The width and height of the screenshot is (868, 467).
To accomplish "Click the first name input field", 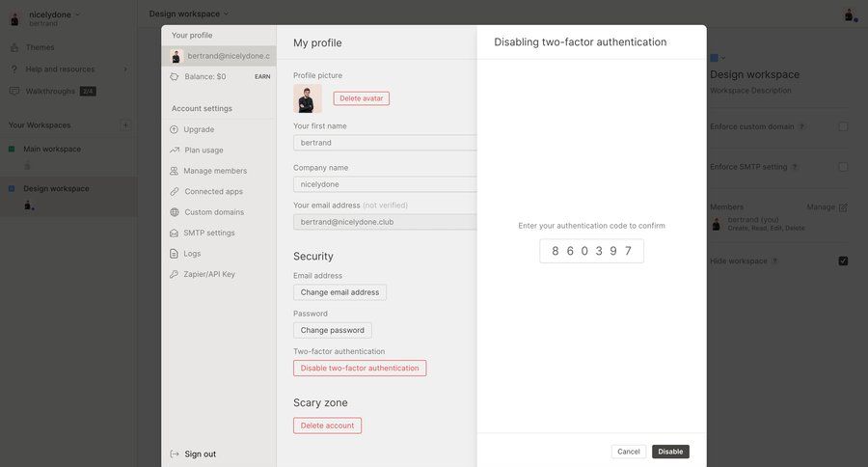I will click(385, 143).
